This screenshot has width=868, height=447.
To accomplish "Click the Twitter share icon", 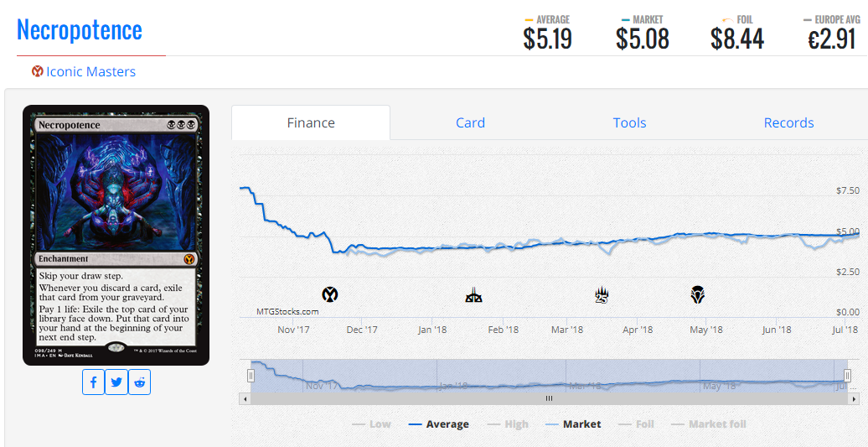I will coord(116,382).
